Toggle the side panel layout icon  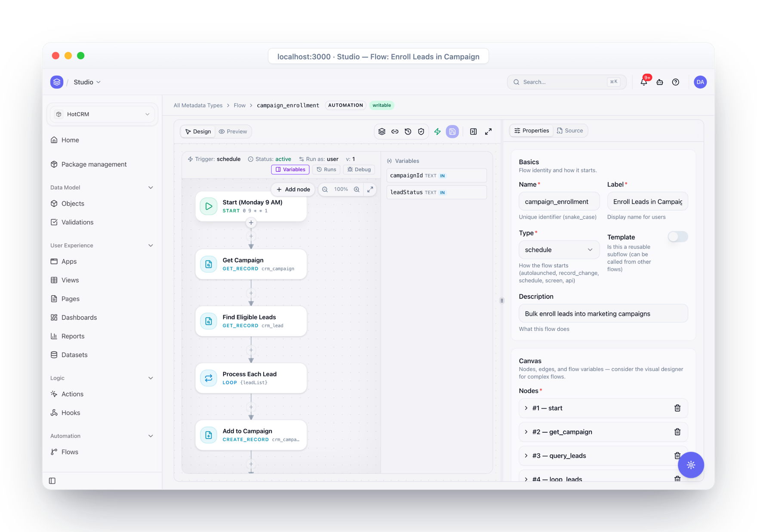point(473,131)
